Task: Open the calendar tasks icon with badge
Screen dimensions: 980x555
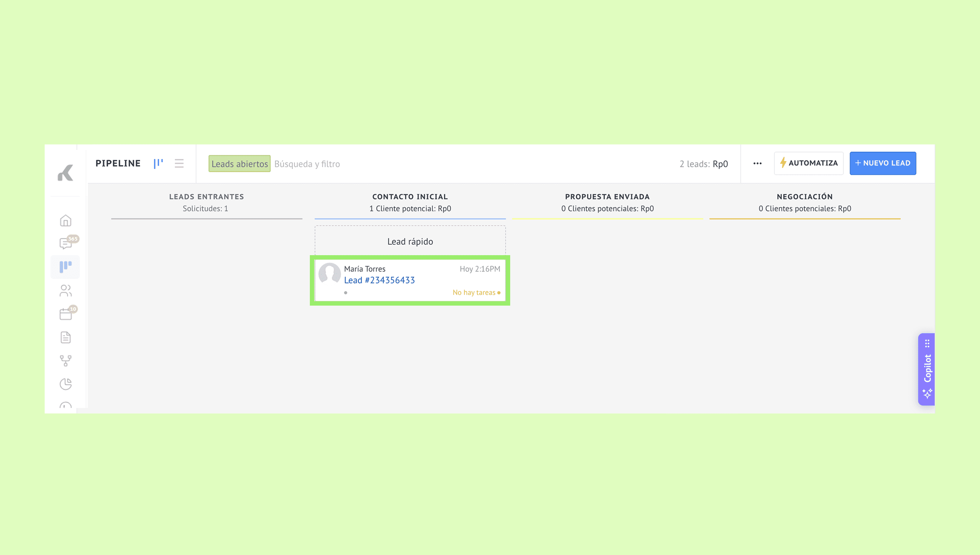Action: click(66, 314)
